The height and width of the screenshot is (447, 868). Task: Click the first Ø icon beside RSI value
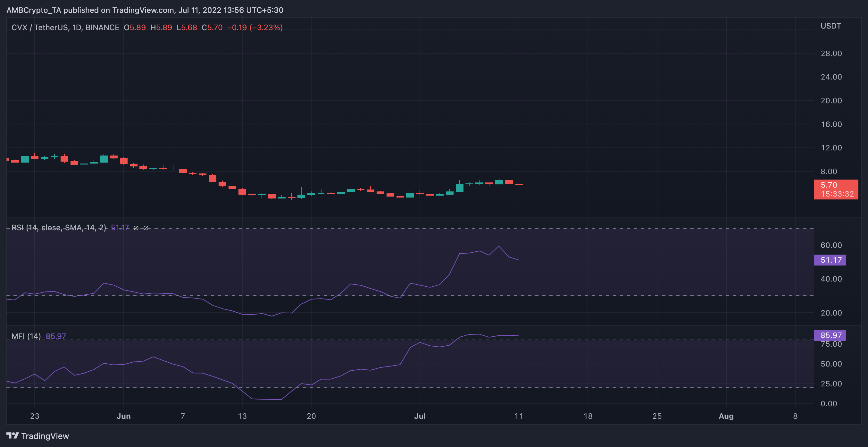(x=136, y=228)
